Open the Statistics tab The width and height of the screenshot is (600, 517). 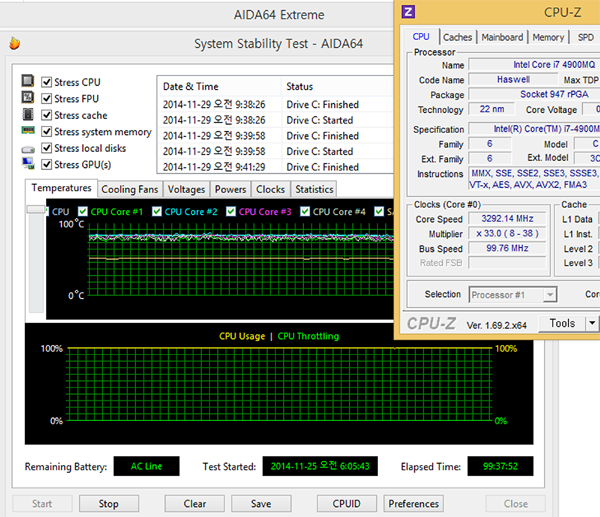(314, 189)
